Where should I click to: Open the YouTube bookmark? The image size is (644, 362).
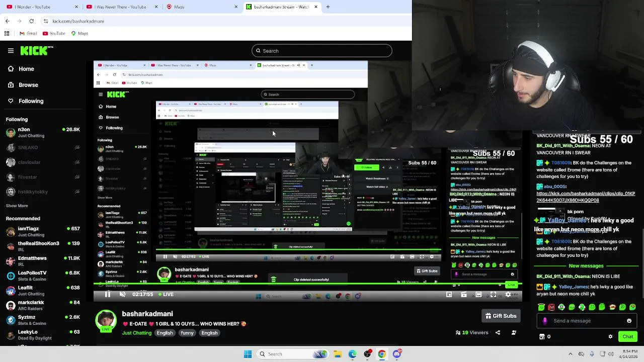(54, 33)
